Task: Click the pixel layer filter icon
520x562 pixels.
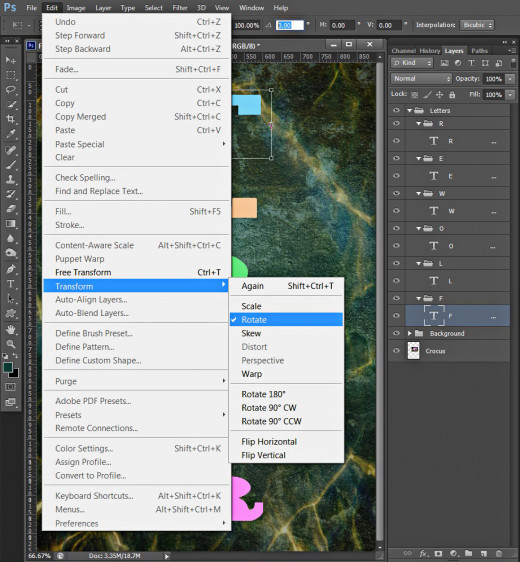Action: pyautogui.click(x=444, y=63)
